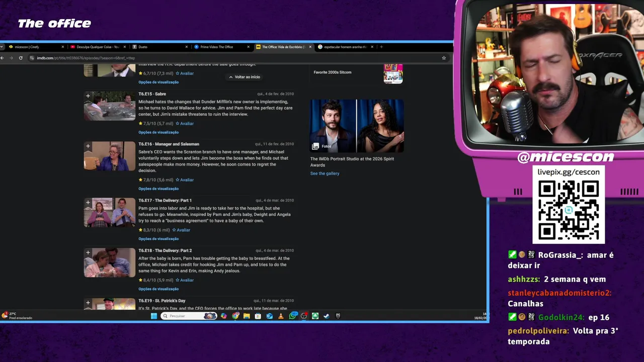View site information icon in address bar
Image resolution: width=644 pixels, height=362 pixels.
[x=32, y=58]
